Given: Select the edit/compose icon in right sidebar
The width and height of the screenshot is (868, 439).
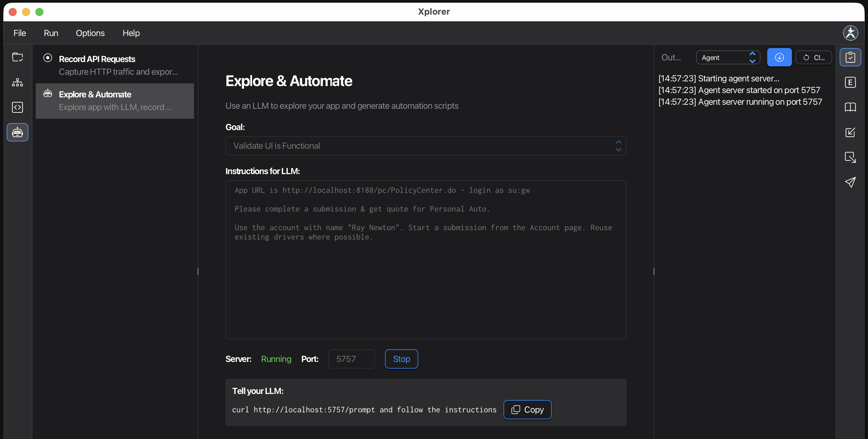Looking at the screenshot, I should [851, 132].
